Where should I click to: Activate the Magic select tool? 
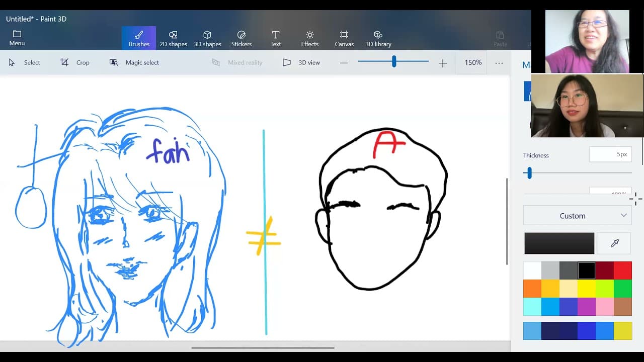[134, 62]
